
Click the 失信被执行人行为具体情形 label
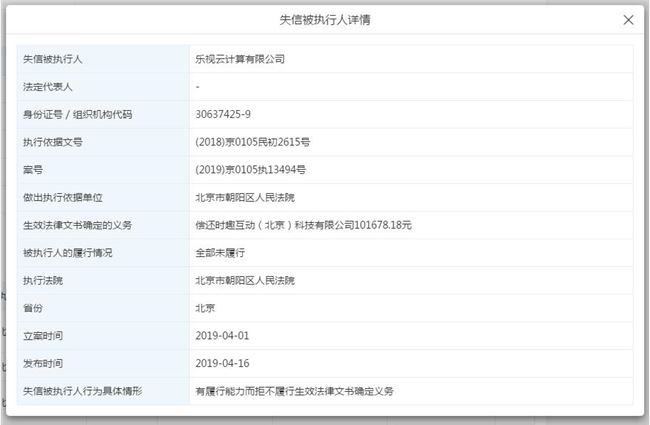coord(82,391)
